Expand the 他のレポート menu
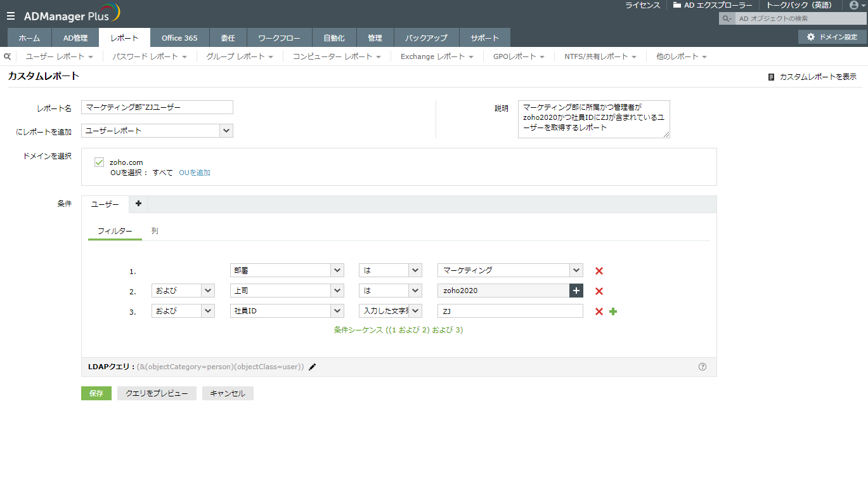This screenshot has width=868, height=491. 682,56
